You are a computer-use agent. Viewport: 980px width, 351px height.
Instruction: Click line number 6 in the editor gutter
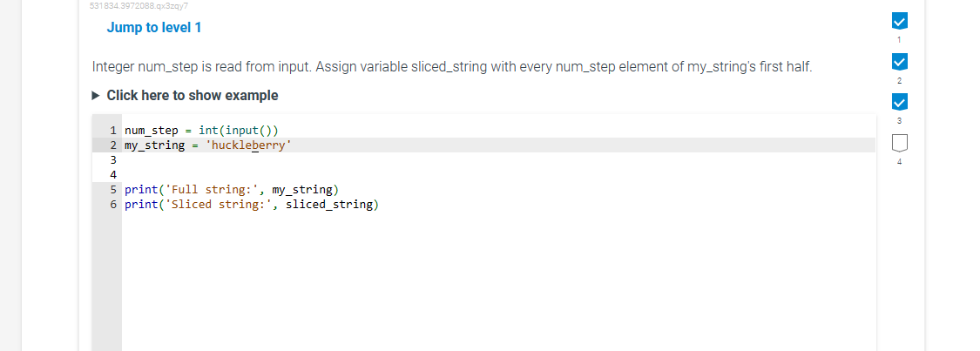pos(113,205)
